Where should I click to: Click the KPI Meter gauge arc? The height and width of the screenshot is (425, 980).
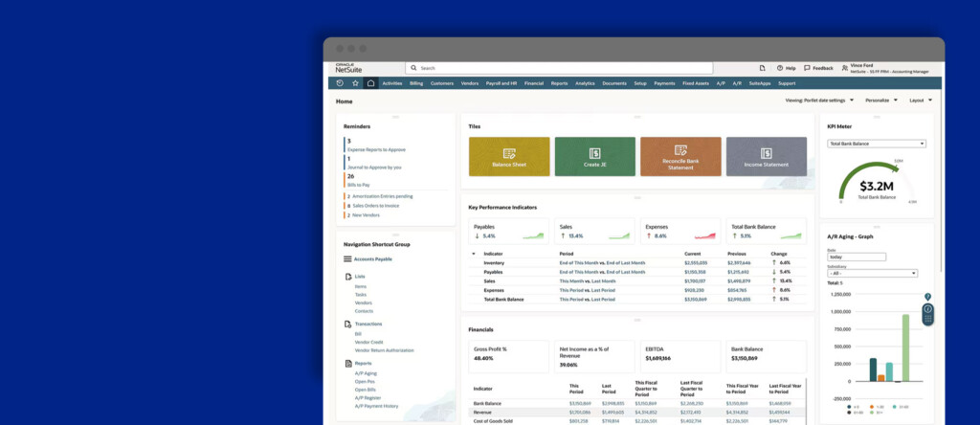[x=870, y=178]
